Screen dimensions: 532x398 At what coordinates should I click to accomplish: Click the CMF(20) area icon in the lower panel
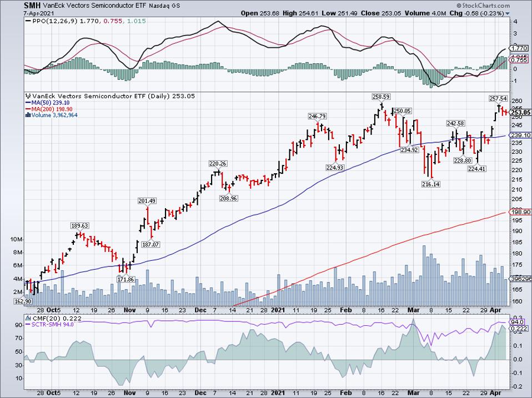coord(29,318)
